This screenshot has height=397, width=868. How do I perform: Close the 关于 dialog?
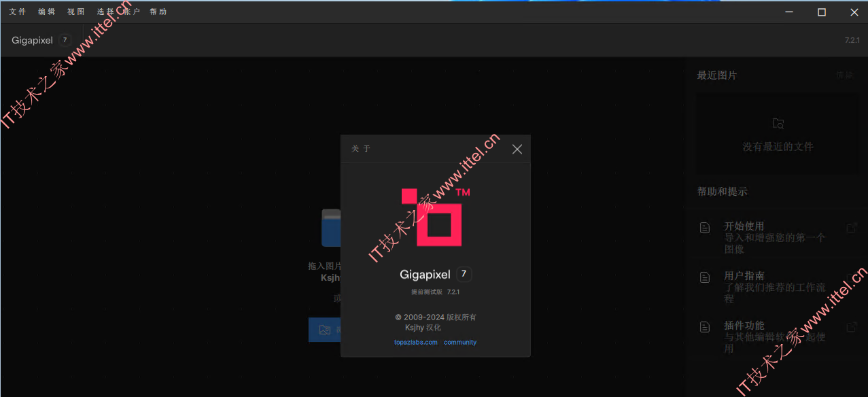(517, 149)
